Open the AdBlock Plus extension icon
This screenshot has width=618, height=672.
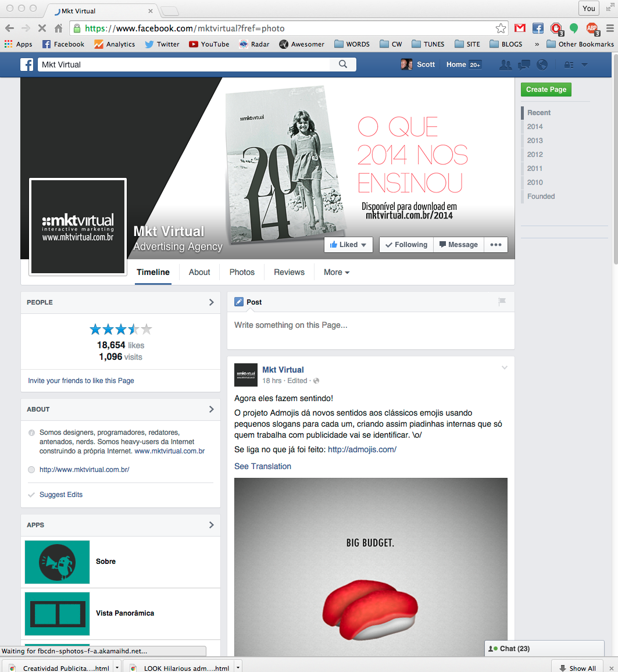(593, 28)
